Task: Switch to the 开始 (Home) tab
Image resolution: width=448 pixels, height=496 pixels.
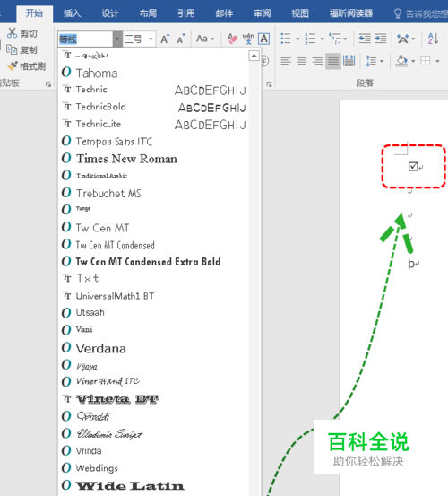Action: 34,13
